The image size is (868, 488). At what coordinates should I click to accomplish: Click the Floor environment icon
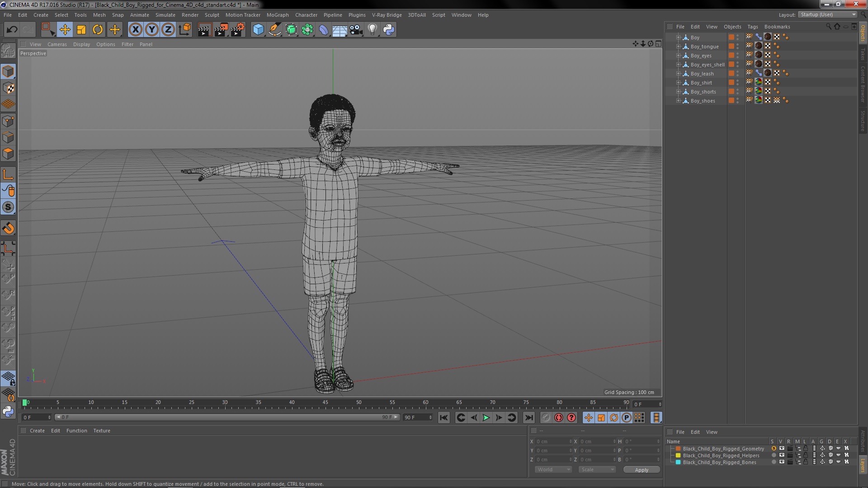point(340,30)
